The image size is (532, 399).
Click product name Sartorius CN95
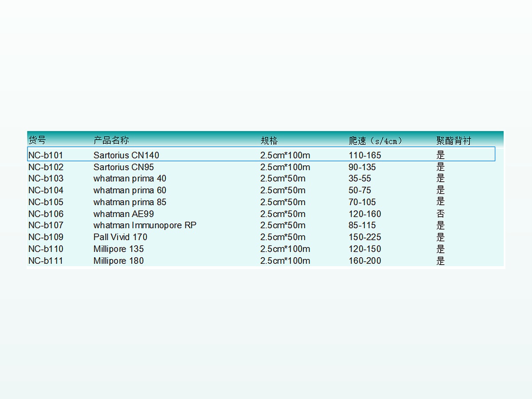pyautogui.click(x=124, y=167)
